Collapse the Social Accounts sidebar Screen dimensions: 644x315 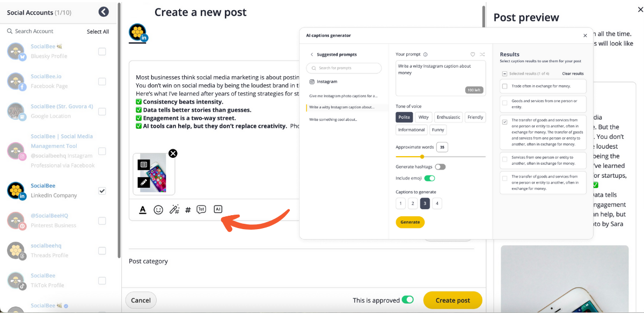[104, 12]
